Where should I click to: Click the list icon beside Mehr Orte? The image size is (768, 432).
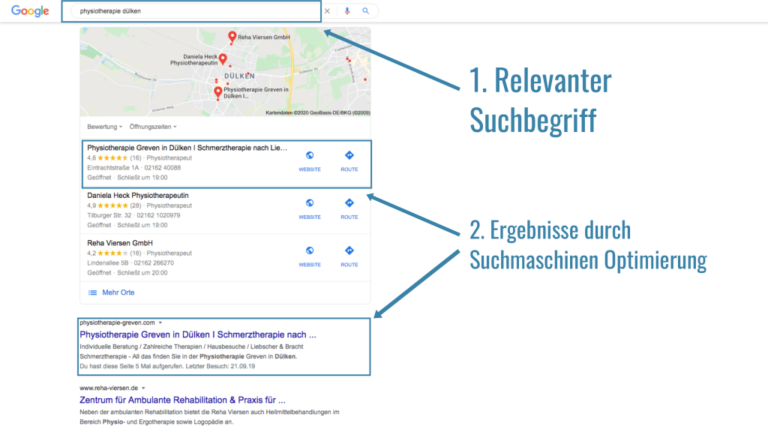click(92, 292)
